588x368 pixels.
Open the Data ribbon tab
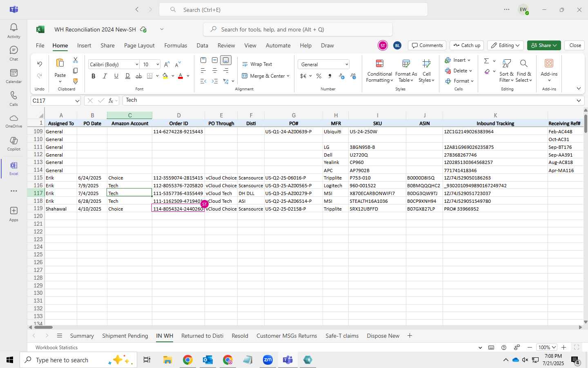(x=202, y=45)
